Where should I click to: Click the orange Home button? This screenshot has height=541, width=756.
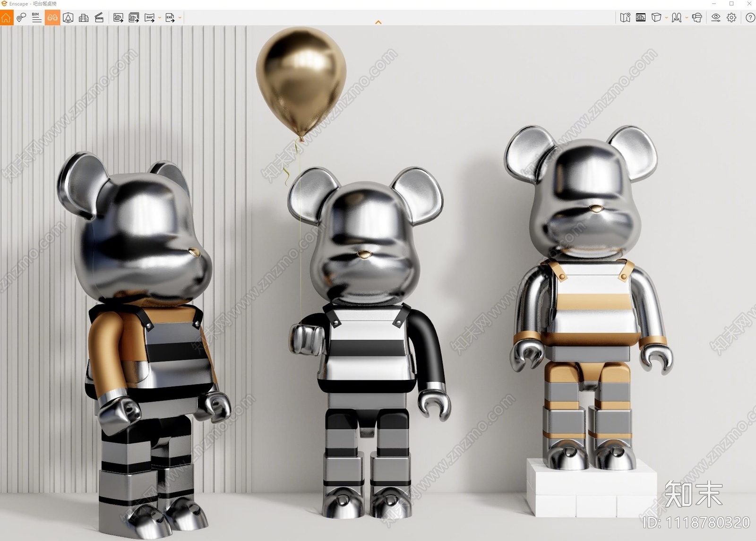(x=6, y=18)
